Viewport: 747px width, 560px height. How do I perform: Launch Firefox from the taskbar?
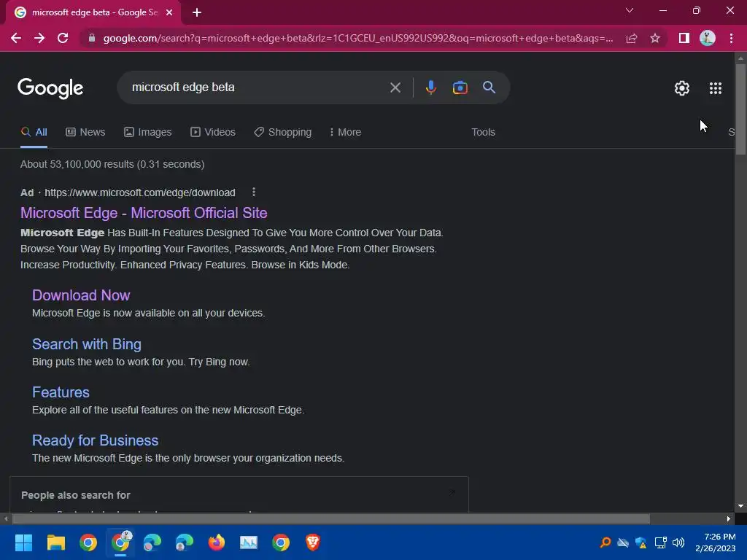[x=216, y=542]
